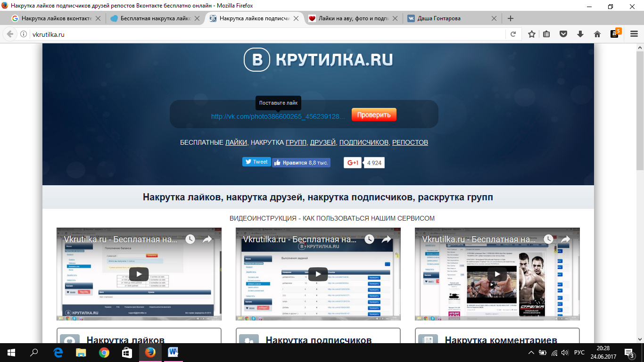This screenshot has width=644, height=362.
Task: Open the ПОДПИСЧИКОВ link
Action: [364, 142]
